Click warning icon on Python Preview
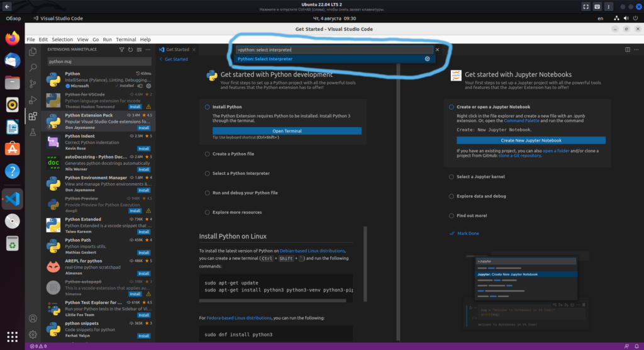Screen dimensions: 644x350 click(148, 211)
